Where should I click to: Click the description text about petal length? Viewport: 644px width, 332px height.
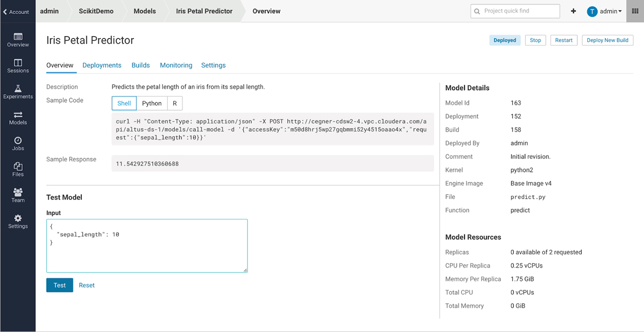(188, 87)
